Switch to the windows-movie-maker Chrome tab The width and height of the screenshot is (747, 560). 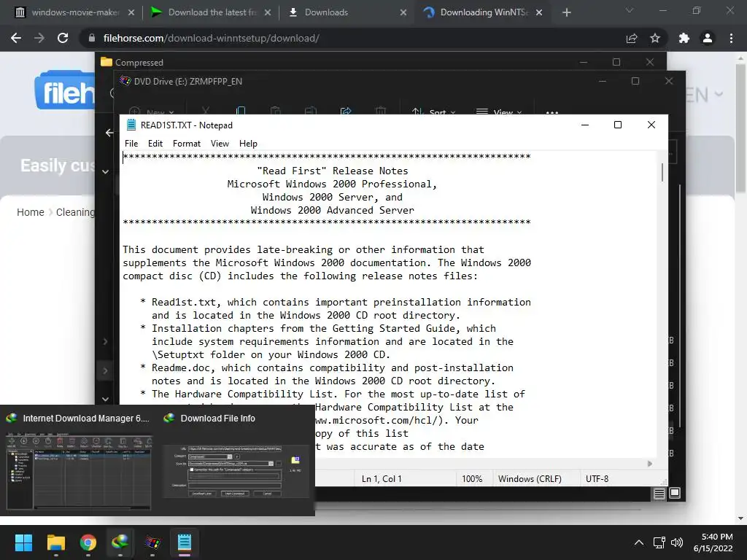[x=75, y=12]
